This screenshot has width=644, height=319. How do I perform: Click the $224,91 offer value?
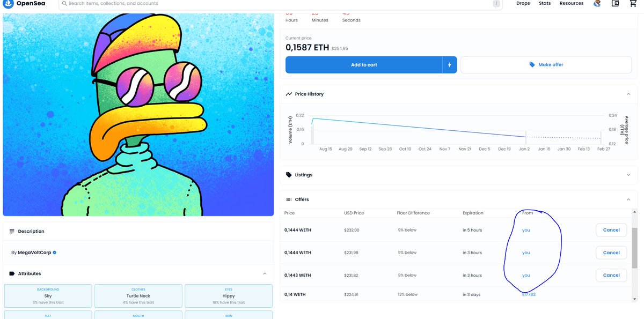[352, 294]
